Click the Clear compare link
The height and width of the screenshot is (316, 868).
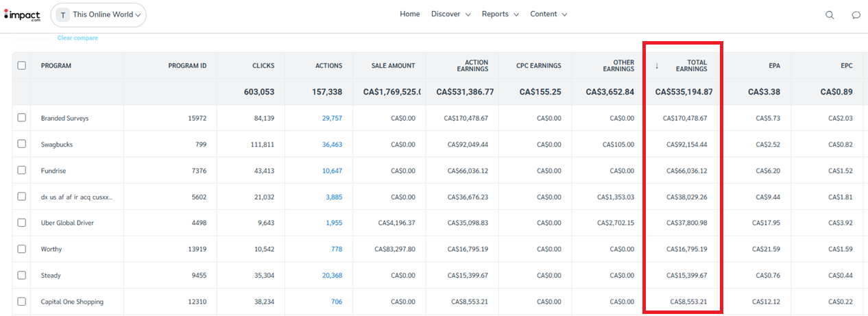77,38
